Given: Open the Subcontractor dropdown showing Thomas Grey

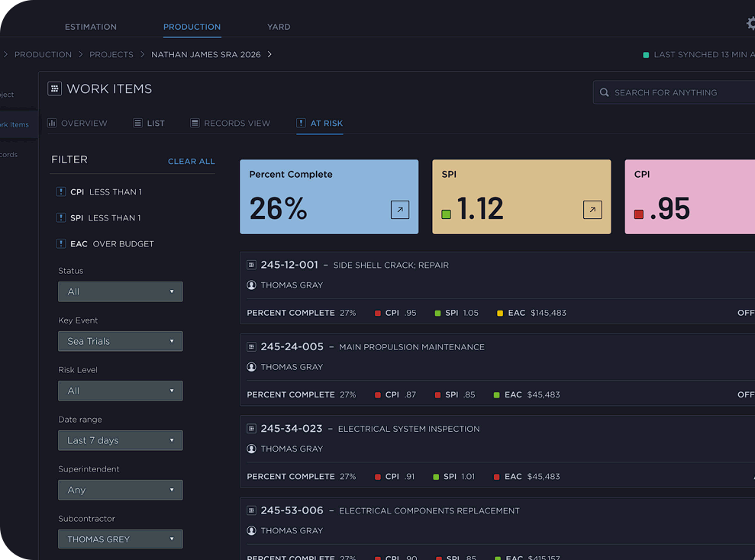Looking at the screenshot, I should click(x=120, y=539).
